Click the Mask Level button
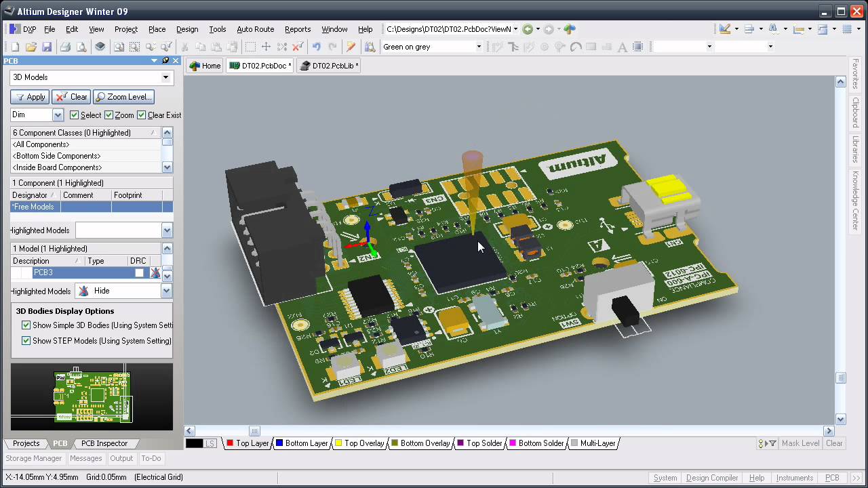The height and width of the screenshot is (488, 868). (800, 443)
